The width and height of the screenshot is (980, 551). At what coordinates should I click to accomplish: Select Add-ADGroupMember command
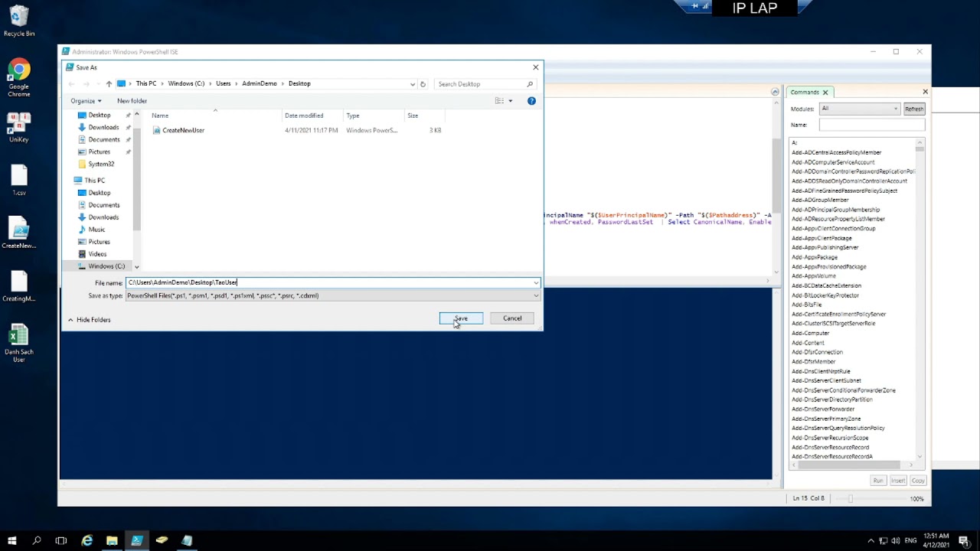(820, 200)
